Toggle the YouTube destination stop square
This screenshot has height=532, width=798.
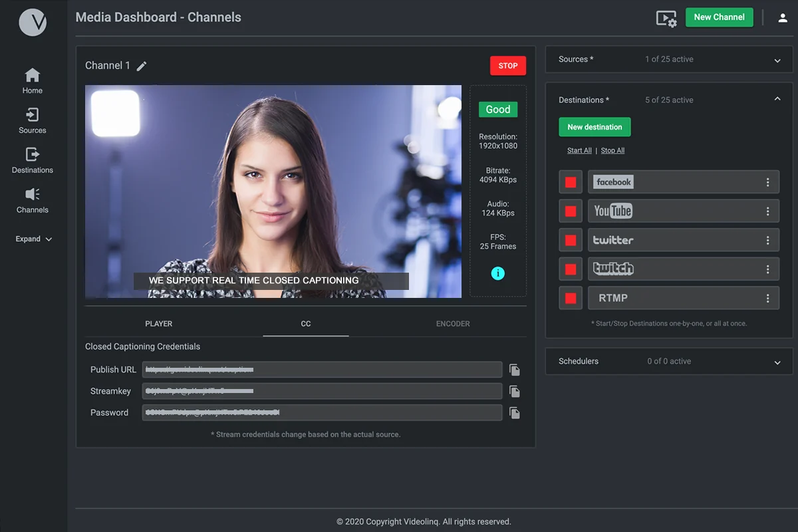click(x=571, y=211)
